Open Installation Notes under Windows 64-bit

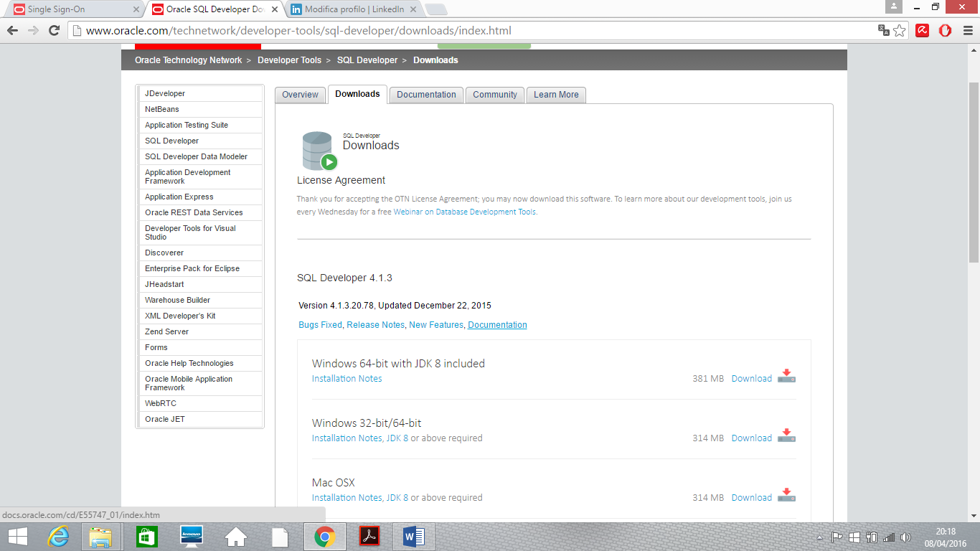coord(347,378)
